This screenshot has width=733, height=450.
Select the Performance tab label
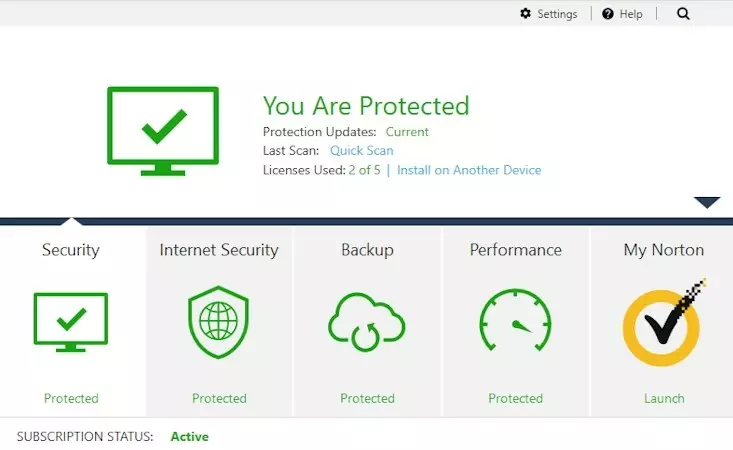[515, 250]
